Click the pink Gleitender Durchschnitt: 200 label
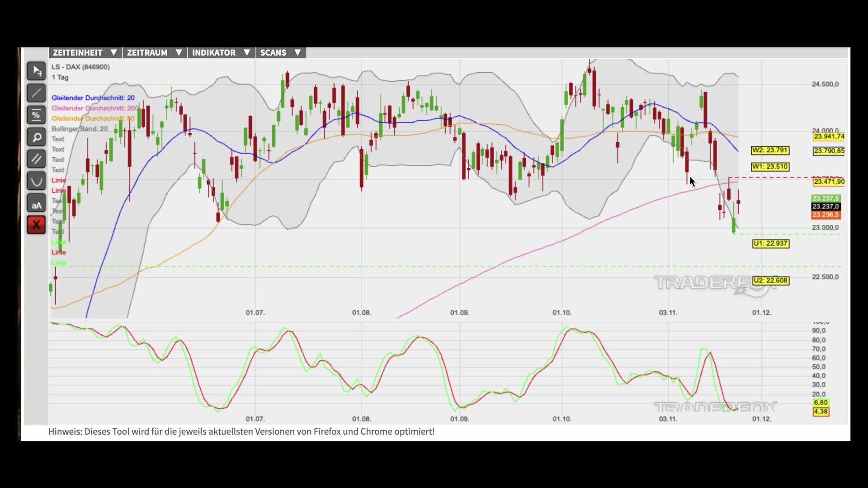Image resolution: width=868 pixels, height=488 pixels. tap(95, 108)
